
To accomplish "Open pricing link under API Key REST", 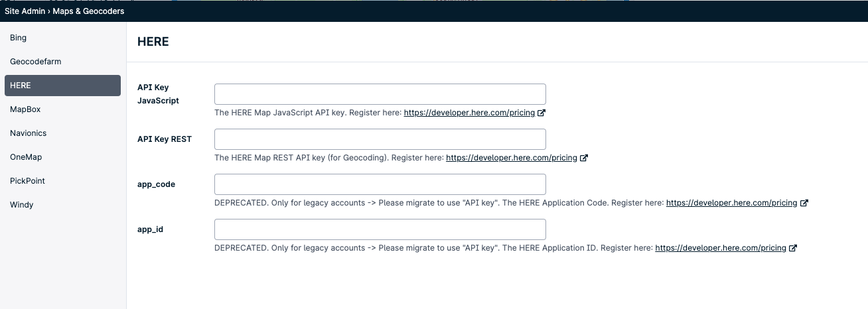I will pos(511,158).
